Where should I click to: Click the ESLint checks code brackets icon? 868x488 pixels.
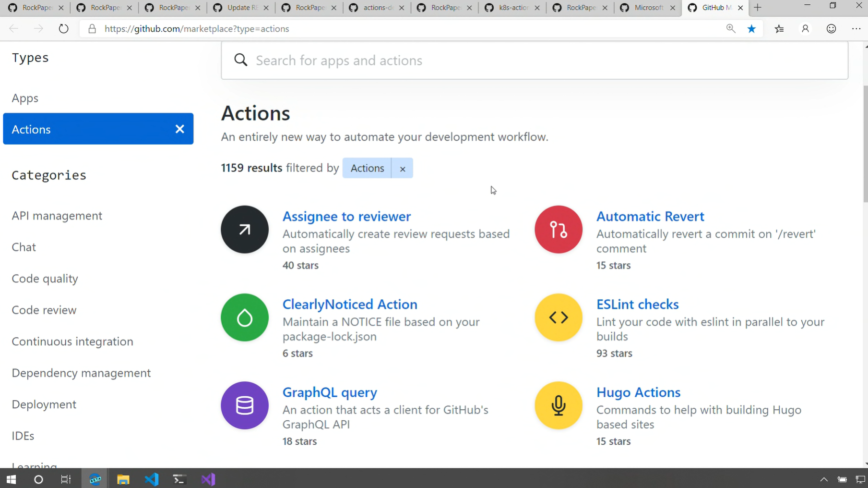tap(558, 317)
